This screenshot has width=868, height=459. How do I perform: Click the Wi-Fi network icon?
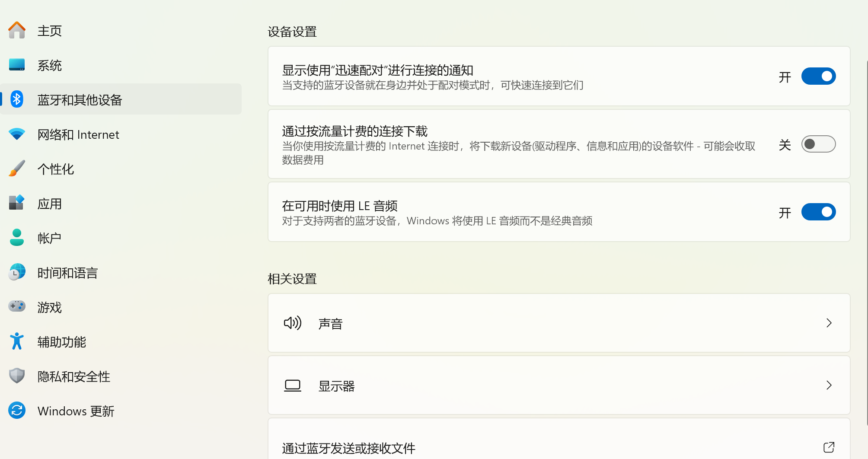click(17, 134)
